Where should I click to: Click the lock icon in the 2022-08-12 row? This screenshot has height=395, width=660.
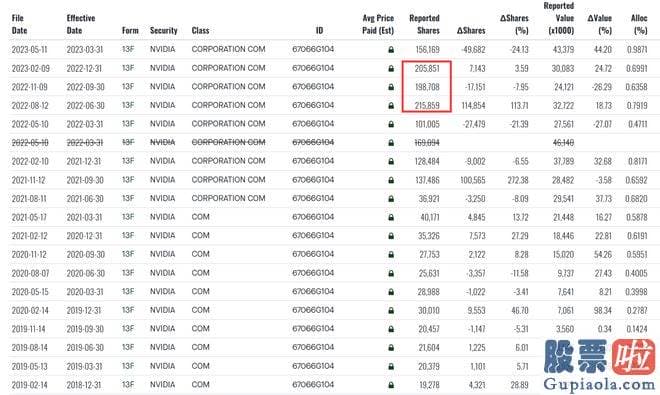pyautogui.click(x=391, y=106)
